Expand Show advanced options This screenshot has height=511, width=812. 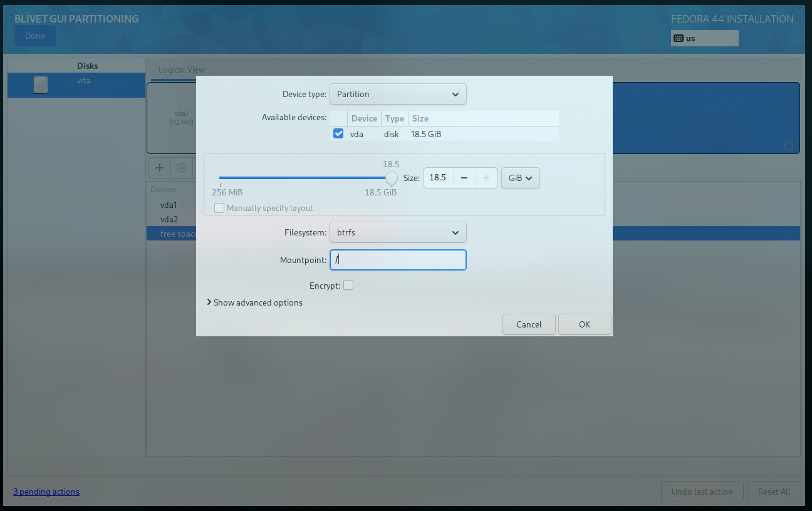coord(254,302)
